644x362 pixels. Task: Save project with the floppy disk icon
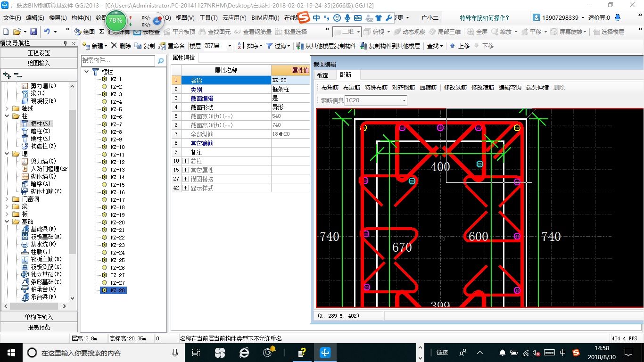click(33, 32)
